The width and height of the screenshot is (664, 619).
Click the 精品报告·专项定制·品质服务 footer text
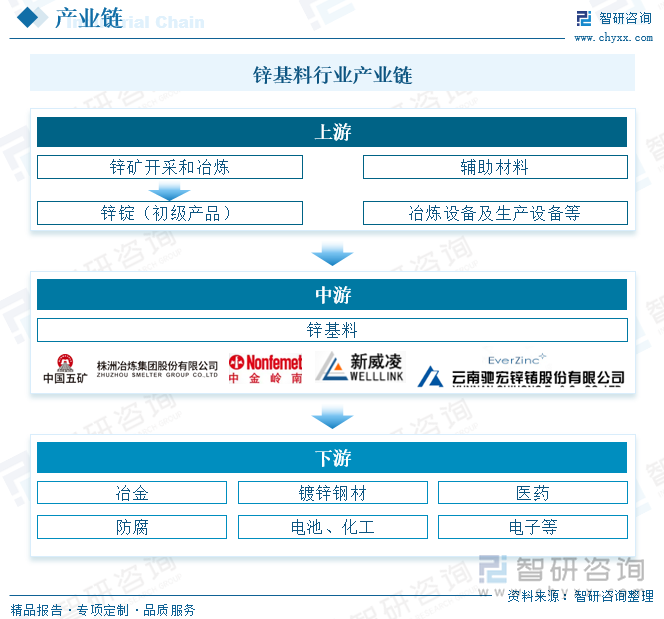(x=102, y=610)
